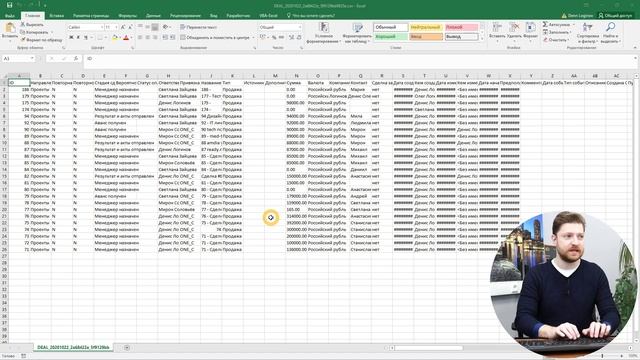Center the cell text horizontally
This screenshot has height=360, width=640.
coord(147,38)
